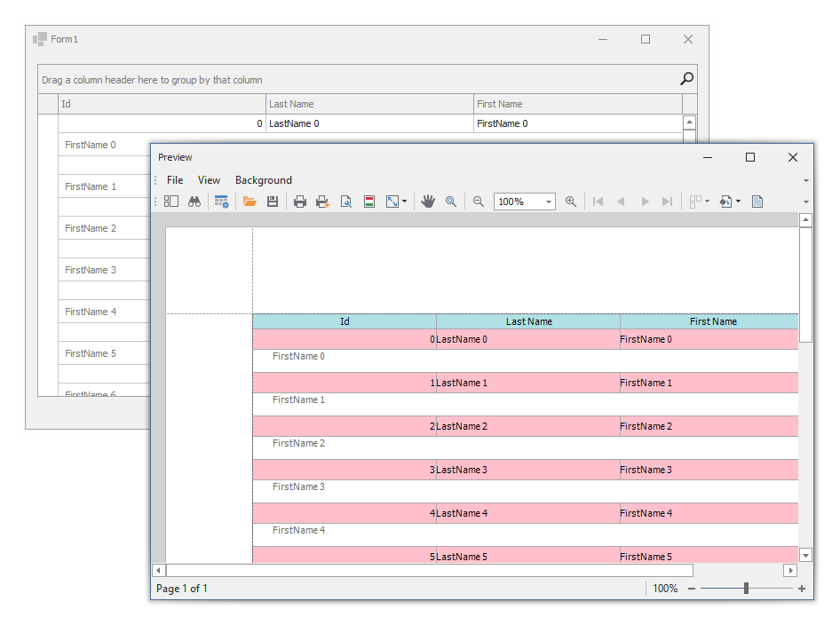This screenshot has width=840, height=625.
Task: Expand the menu bar overflow arrow
Action: pos(805,180)
